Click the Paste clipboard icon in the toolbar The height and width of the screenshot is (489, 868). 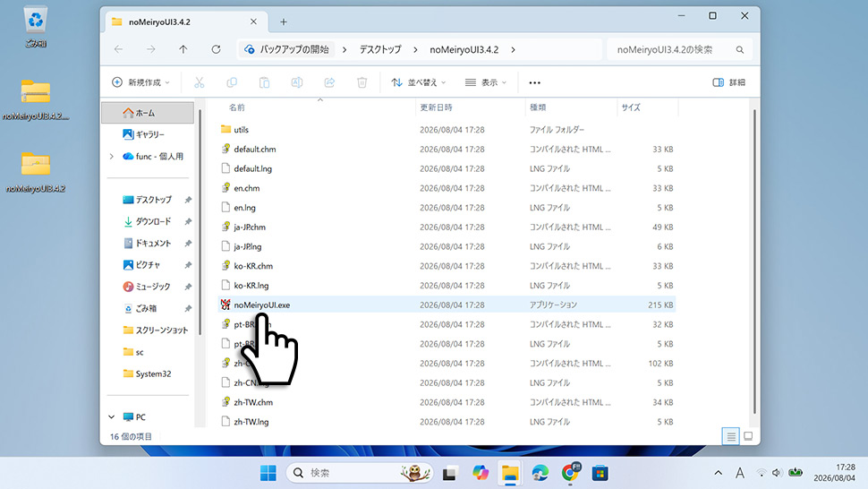(264, 82)
